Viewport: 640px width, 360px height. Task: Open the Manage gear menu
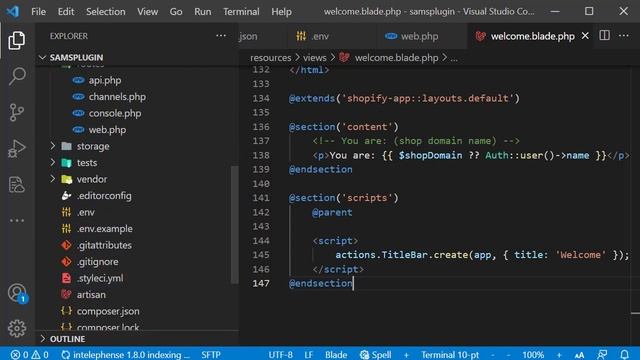[x=17, y=328]
